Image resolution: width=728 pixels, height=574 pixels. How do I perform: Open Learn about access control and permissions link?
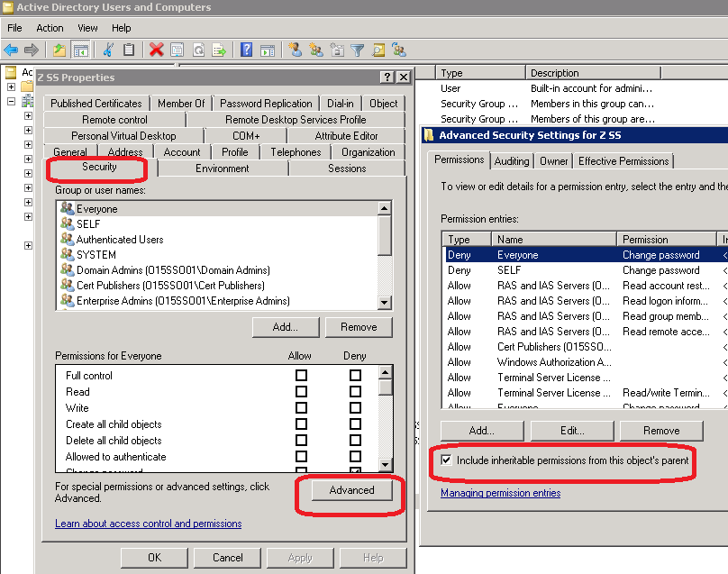(148, 524)
